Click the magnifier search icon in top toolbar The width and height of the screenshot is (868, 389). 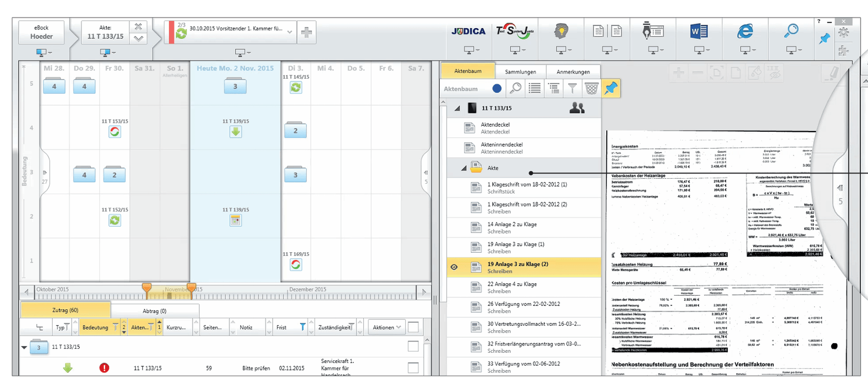pos(791,31)
